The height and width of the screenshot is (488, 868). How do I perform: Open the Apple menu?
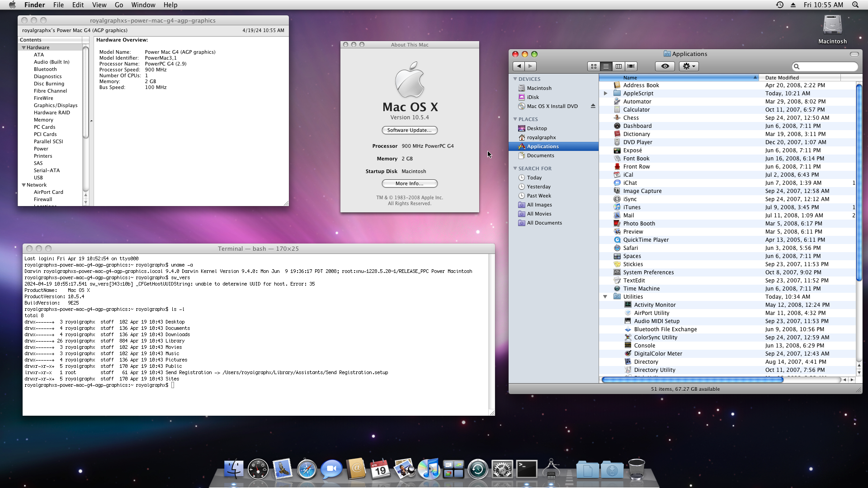pyautogui.click(x=12, y=5)
